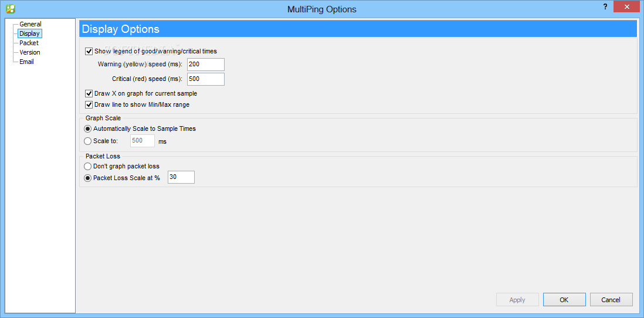This screenshot has width=644, height=318.
Task: Click the MultiPing app icon in title bar
Action: [x=11, y=8]
